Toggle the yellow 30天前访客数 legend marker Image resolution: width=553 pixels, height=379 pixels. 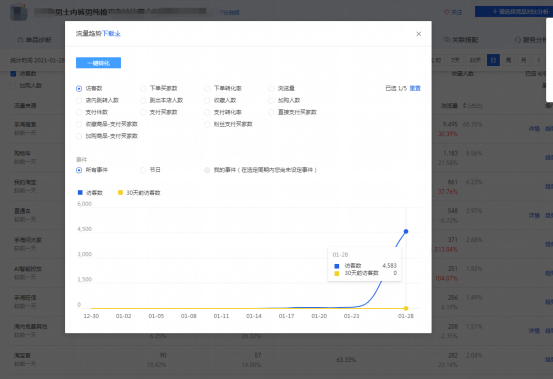click(120, 192)
